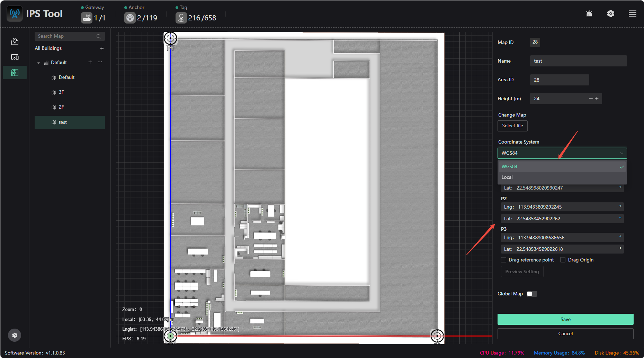Open the alarm bell notifications

(589, 14)
